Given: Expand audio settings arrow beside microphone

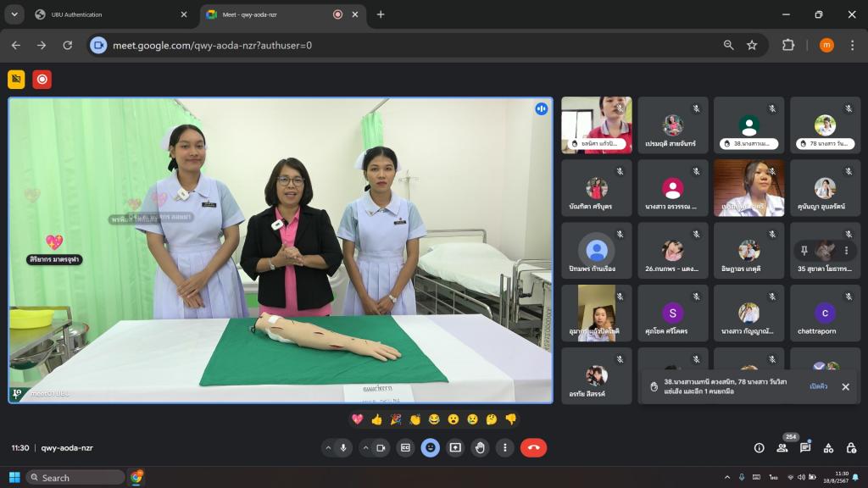Looking at the screenshot, I should pyautogui.click(x=328, y=447).
